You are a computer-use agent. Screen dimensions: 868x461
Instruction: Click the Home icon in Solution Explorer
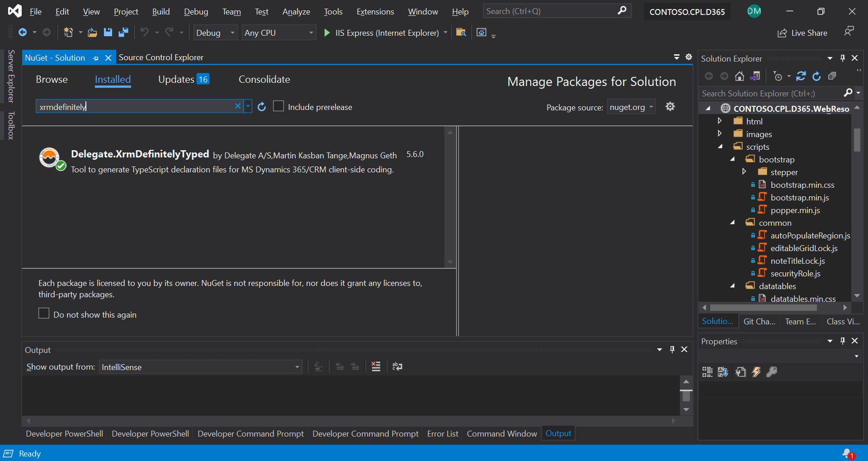click(739, 76)
